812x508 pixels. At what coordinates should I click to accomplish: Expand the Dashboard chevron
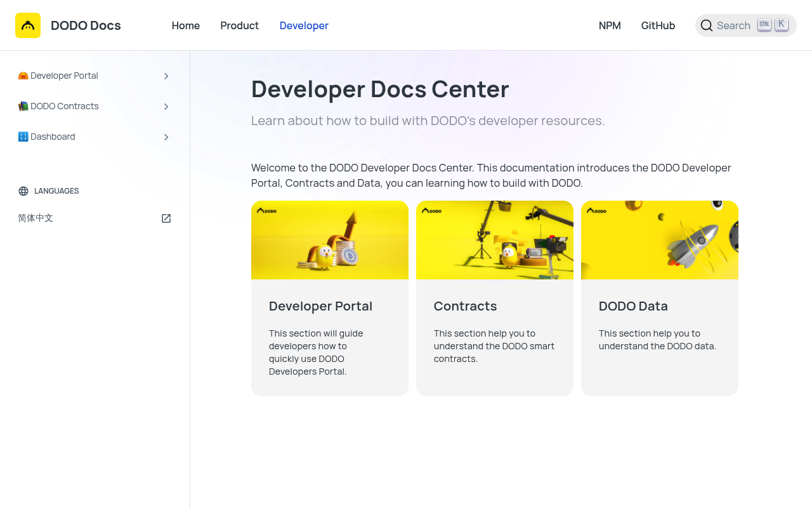(166, 137)
